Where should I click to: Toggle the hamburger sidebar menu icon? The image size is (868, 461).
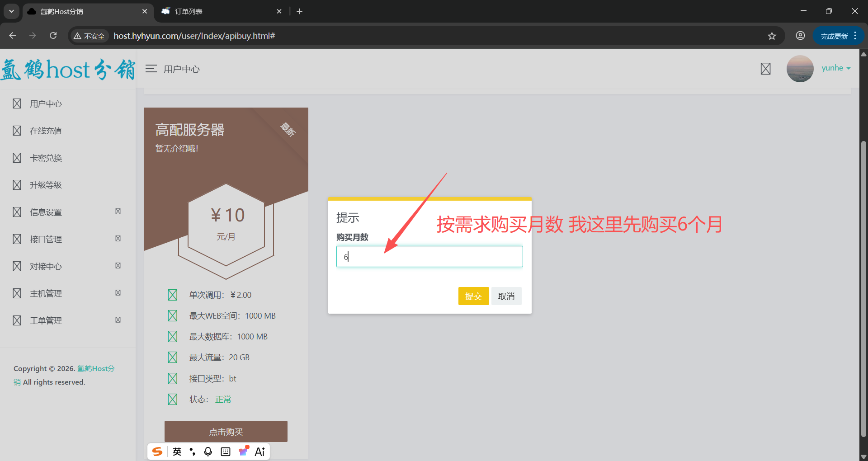tap(151, 69)
